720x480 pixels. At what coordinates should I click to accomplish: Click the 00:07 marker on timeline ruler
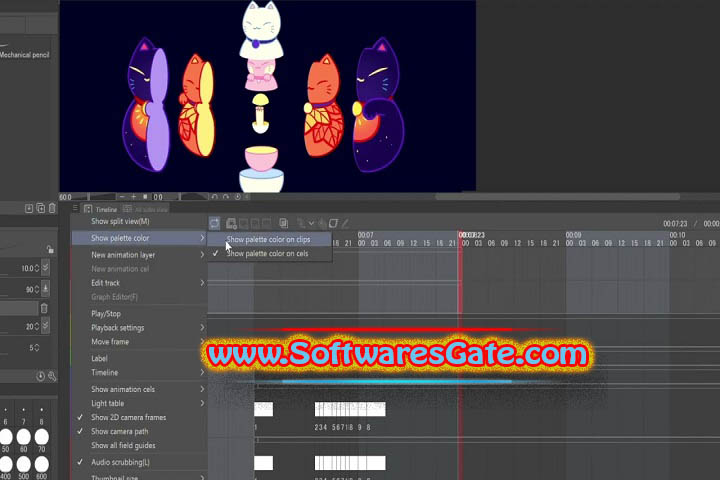366,235
